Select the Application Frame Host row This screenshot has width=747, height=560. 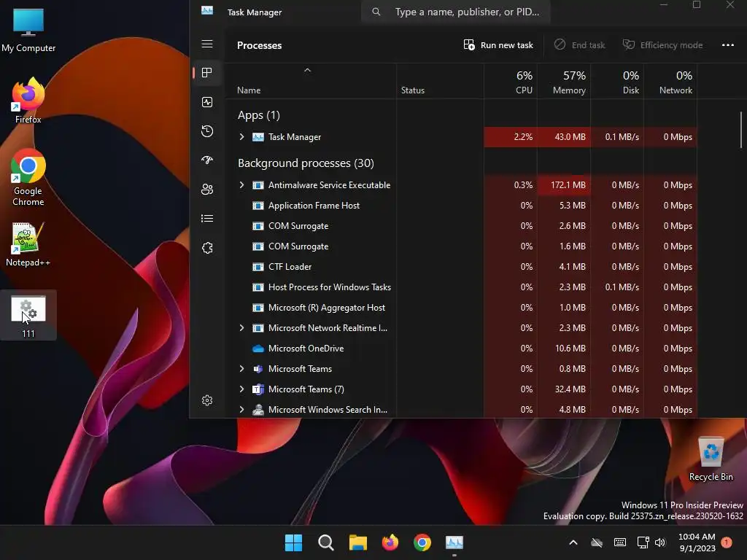461,205
